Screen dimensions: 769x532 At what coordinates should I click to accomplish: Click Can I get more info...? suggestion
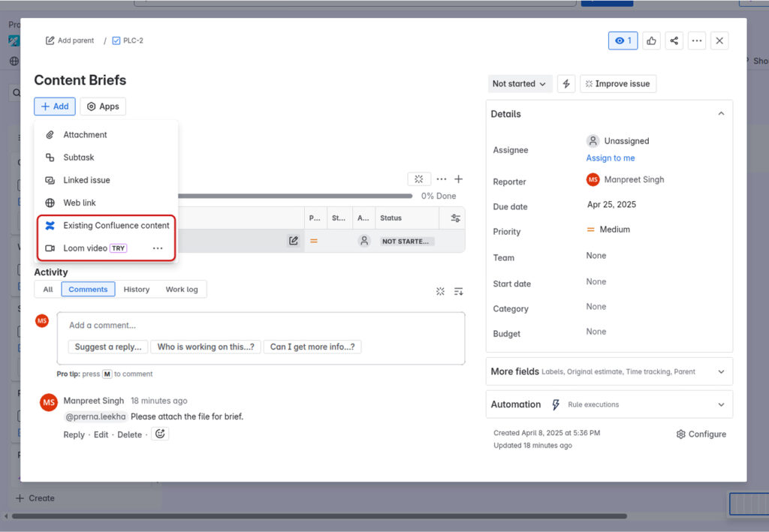tap(312, 347)
